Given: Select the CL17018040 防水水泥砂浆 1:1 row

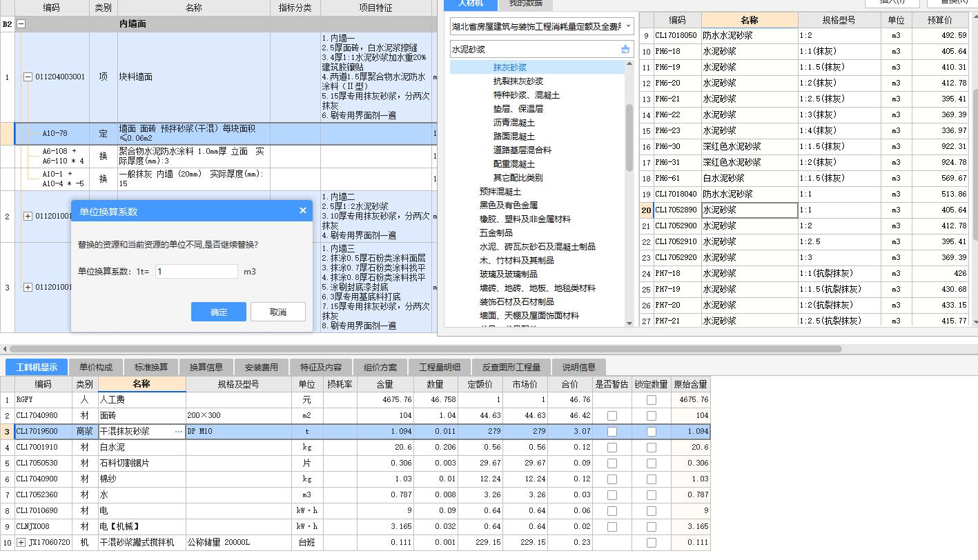Looking at the screenshot, I should [x=805, y=194].
